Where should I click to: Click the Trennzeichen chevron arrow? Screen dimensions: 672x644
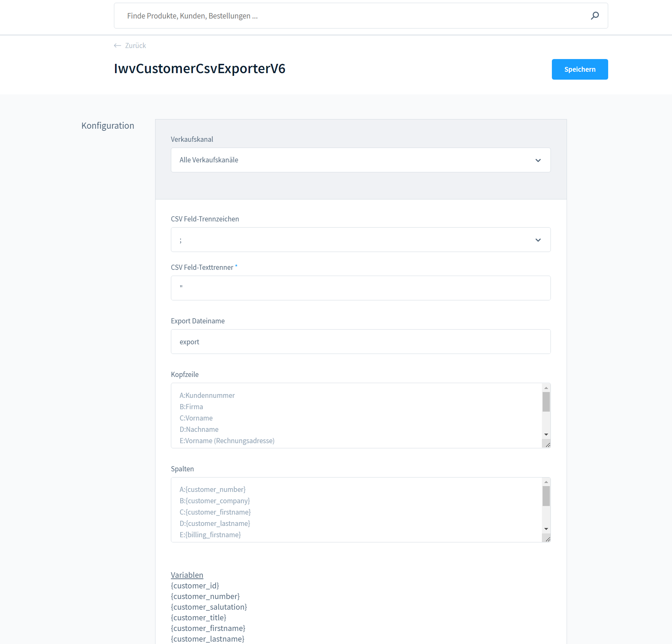tap(538, 240)
